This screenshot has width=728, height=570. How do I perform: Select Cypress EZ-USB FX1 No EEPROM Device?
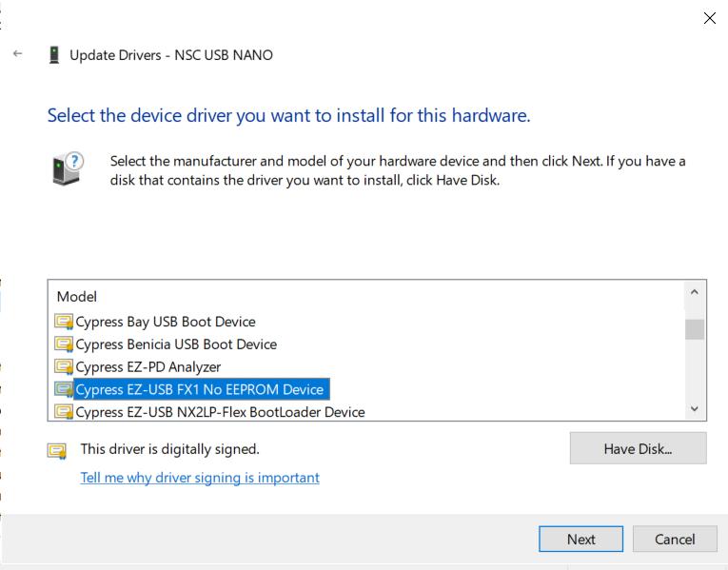pos(200,389)
